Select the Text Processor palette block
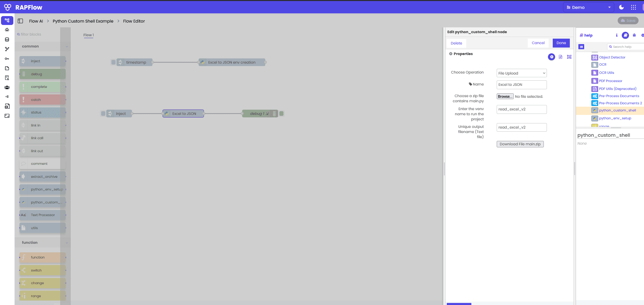The width and height of the screenshot is (644, 305). tap(42, 215)
